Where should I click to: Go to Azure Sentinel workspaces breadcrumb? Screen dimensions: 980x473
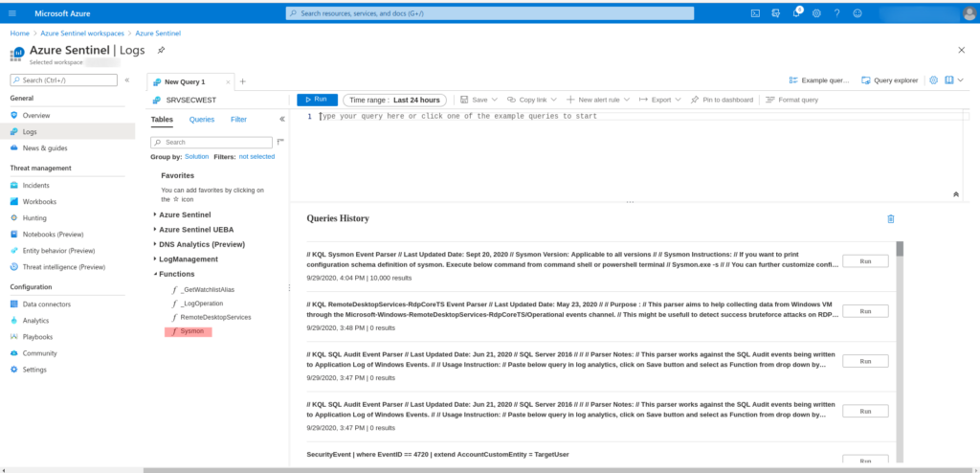click(x=82, y=34)
